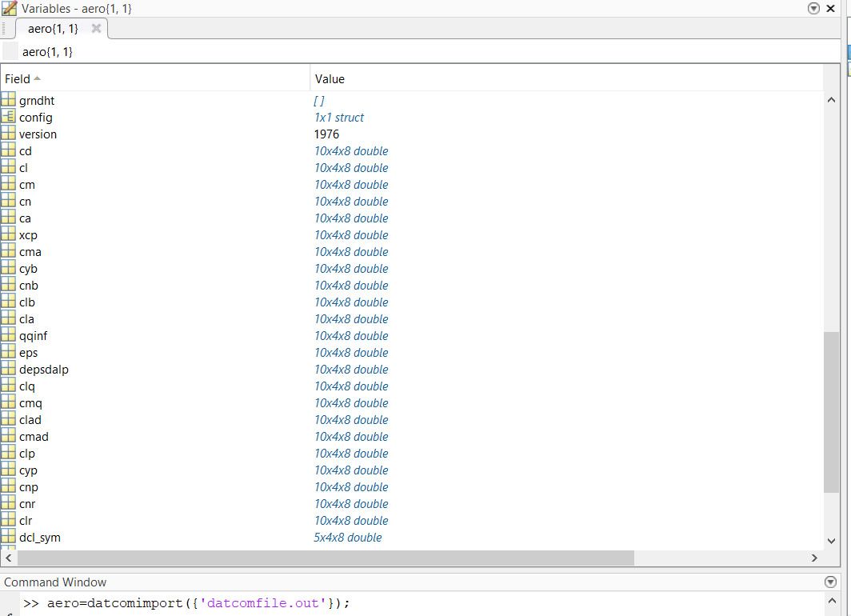This screenshot has width=851, height=616.
Task: Open the 5x4x8 double value of dcl_sym
Action: click(348, 537)
